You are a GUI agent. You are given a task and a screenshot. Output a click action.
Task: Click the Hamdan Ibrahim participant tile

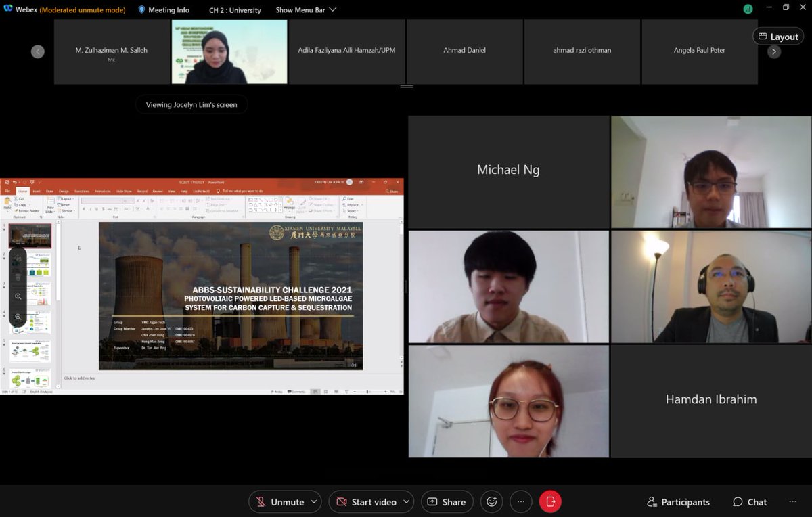[x=711, y=401]
